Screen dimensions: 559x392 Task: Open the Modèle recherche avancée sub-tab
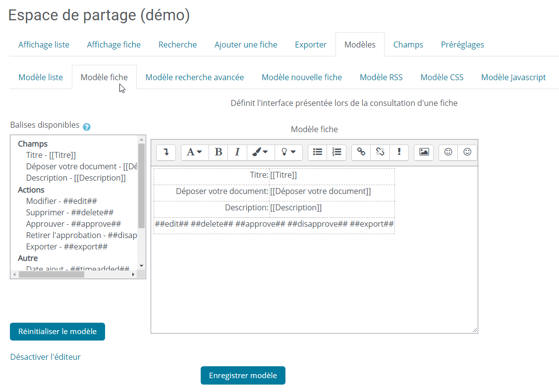coord(195,77)
